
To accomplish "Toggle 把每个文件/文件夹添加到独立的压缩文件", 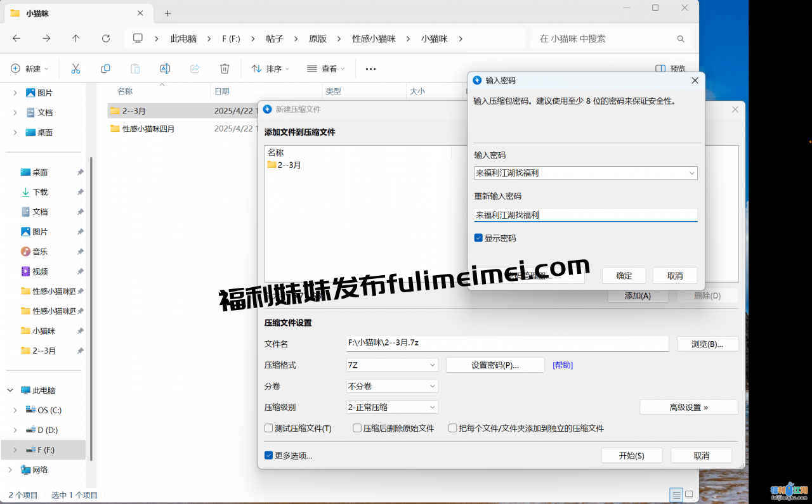I will click(453, 429).
